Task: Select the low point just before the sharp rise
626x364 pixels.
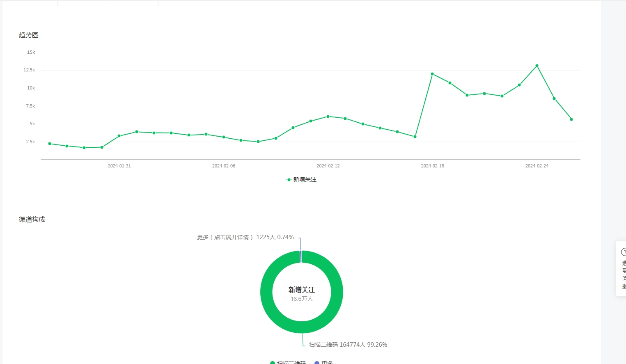Action: 415,137
